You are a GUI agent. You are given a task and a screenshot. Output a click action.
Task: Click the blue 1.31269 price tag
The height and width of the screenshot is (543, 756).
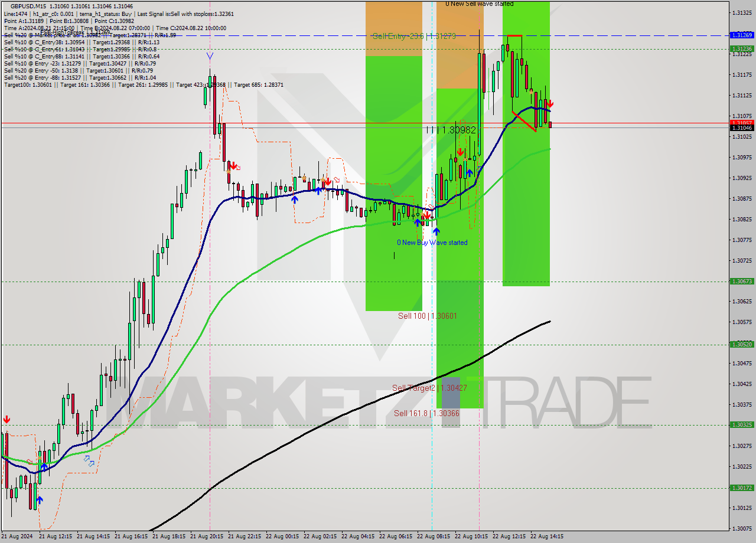742,35
